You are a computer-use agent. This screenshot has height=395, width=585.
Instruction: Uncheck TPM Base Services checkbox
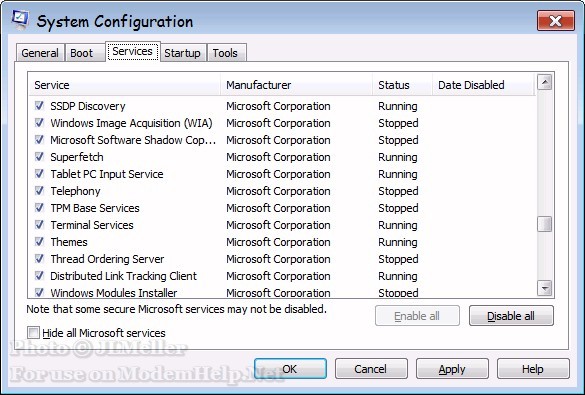click(39, 208)
